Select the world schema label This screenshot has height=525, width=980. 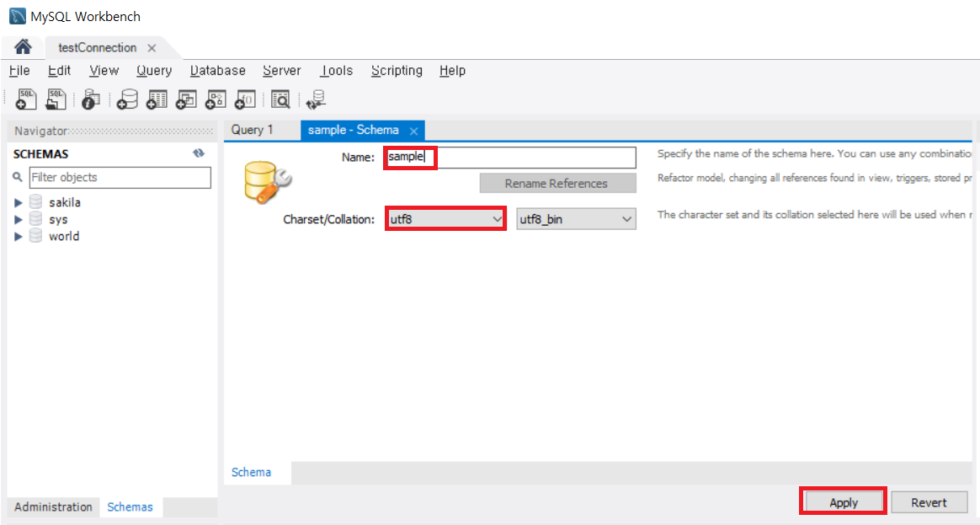64,236
